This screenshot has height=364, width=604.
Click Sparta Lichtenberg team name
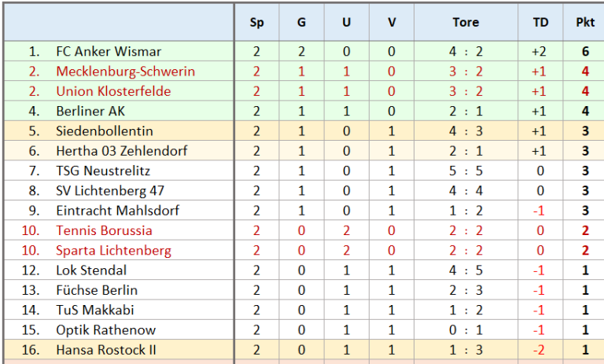pyautogui.click(x=113, y=251)
